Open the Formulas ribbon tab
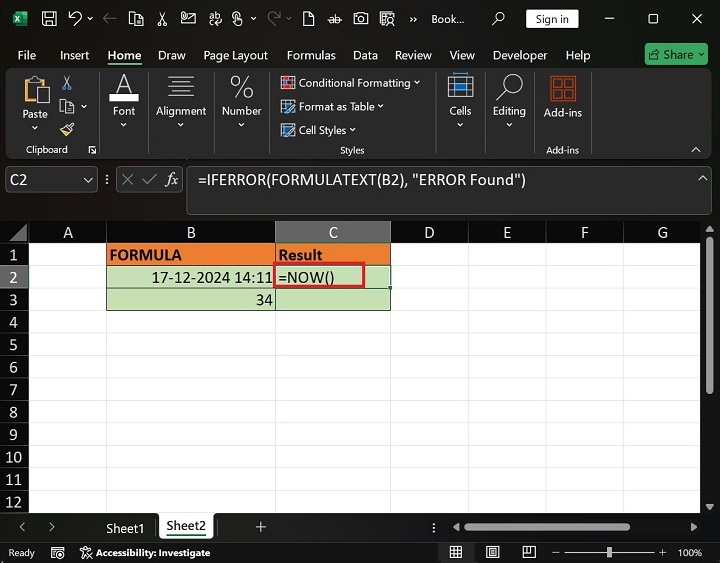 [310, 55]
